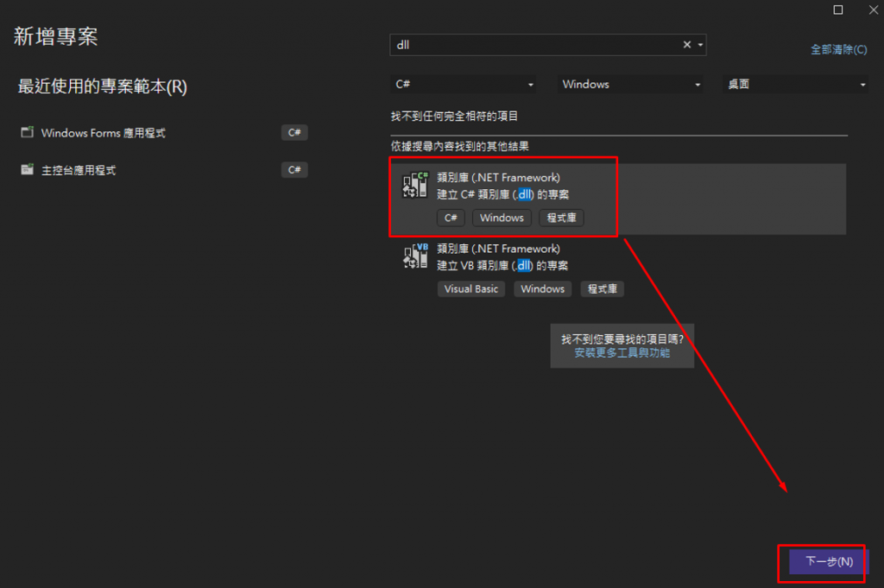Click the C# badge beside 主控台應用程式
Screen dimensions: 884x588
point(294,170)
